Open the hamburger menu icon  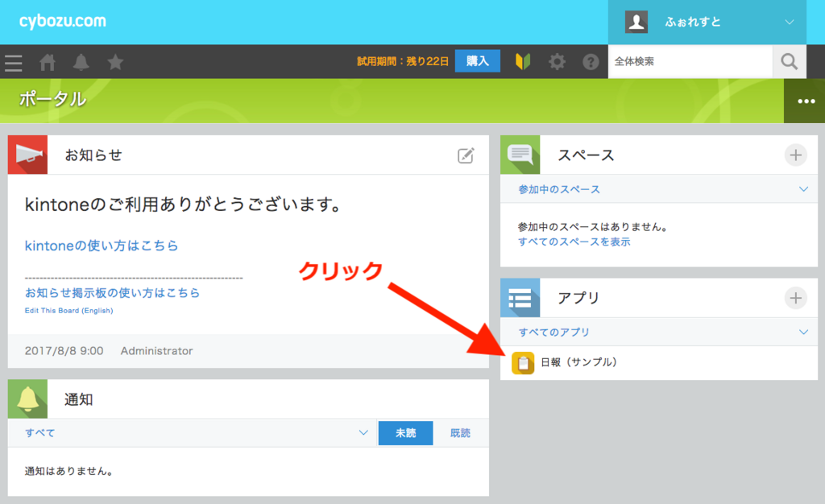point(14,63)
